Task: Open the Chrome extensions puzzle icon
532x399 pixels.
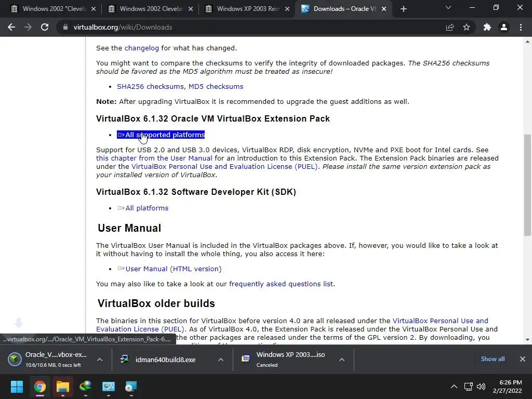Action: coord(487,27)
